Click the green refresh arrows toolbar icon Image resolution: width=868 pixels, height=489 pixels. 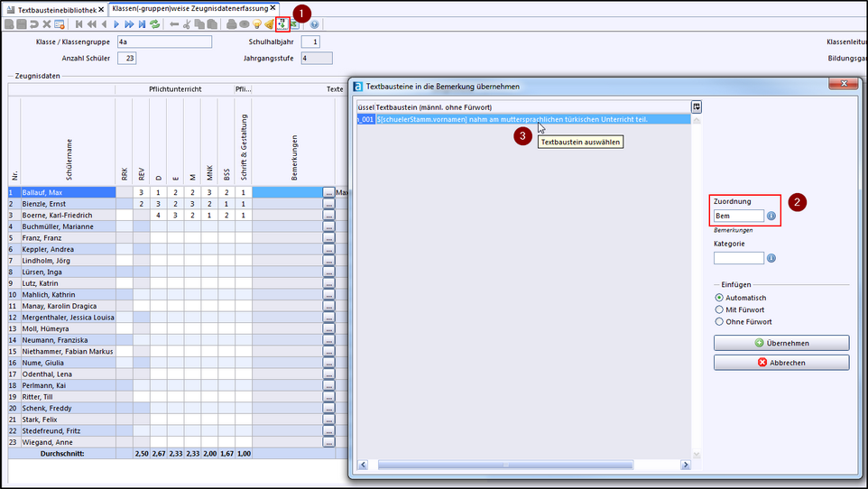[x=155, y=24]
